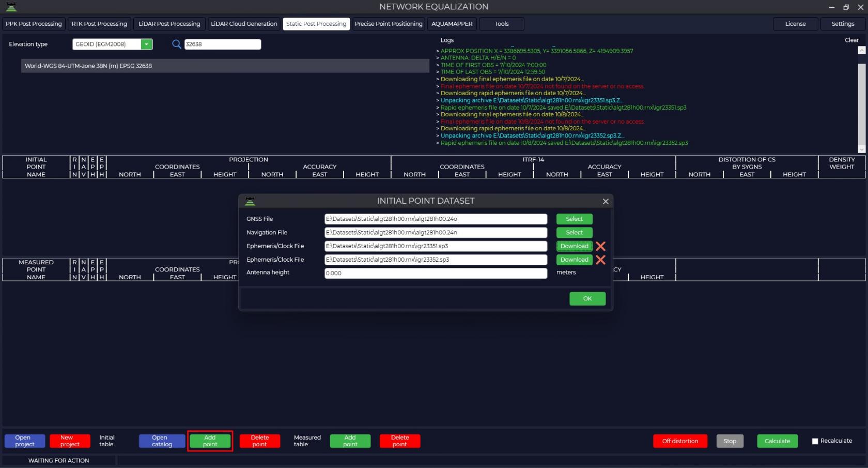
Task: Click 'WAITING FOR ACTION' status text
Action: coord(58,460)
